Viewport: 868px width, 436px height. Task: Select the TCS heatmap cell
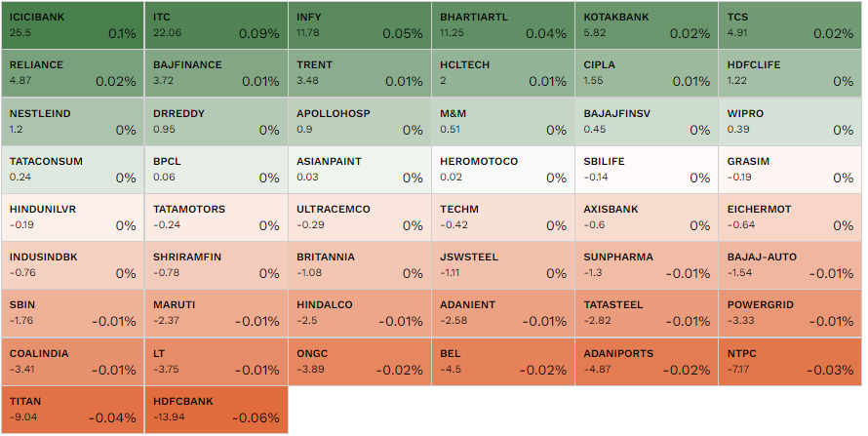pyautogui.click(x=791, y=25)
